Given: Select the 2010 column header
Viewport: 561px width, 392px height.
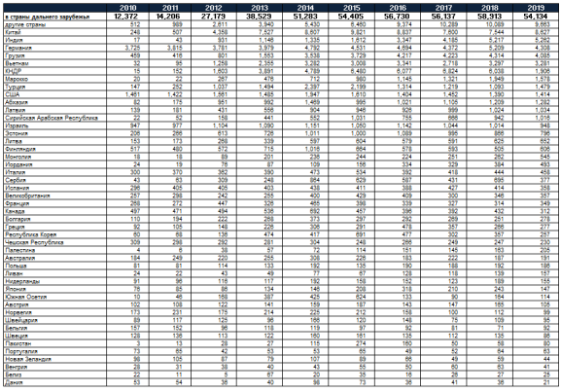Looking at the screenshot, I should click(x=127, y=8).
